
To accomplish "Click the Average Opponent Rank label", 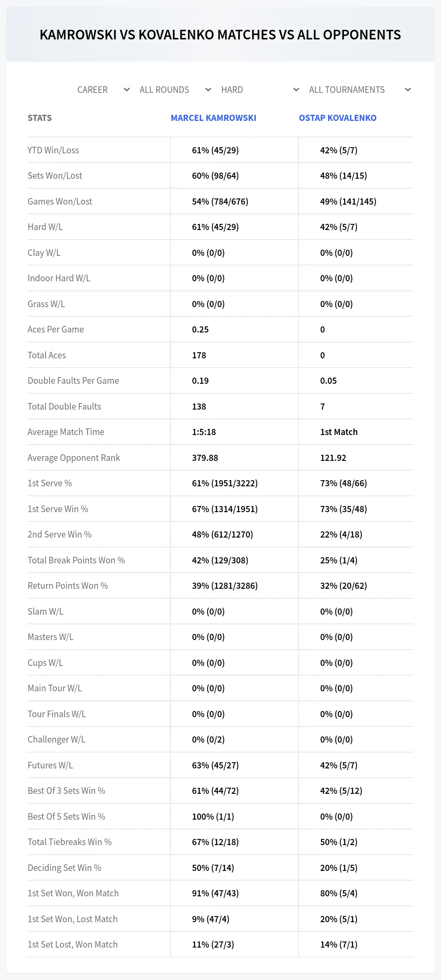I will pos(74,458).
